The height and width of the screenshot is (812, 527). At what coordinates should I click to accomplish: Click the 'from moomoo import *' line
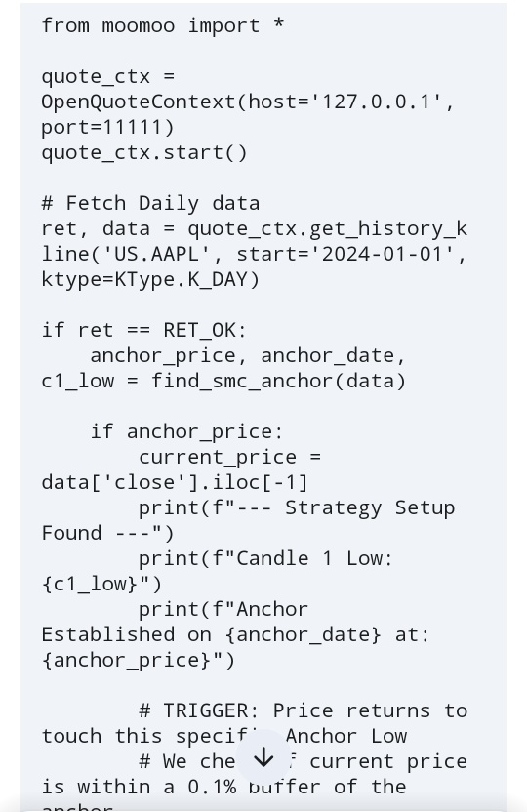pos(163,25)
